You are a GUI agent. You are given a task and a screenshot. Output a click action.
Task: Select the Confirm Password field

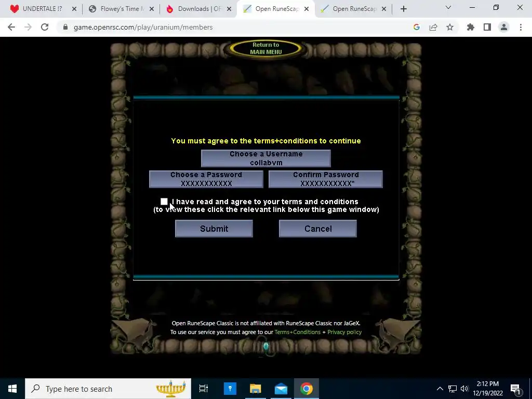pyautogui.click(x=326, y=179)
